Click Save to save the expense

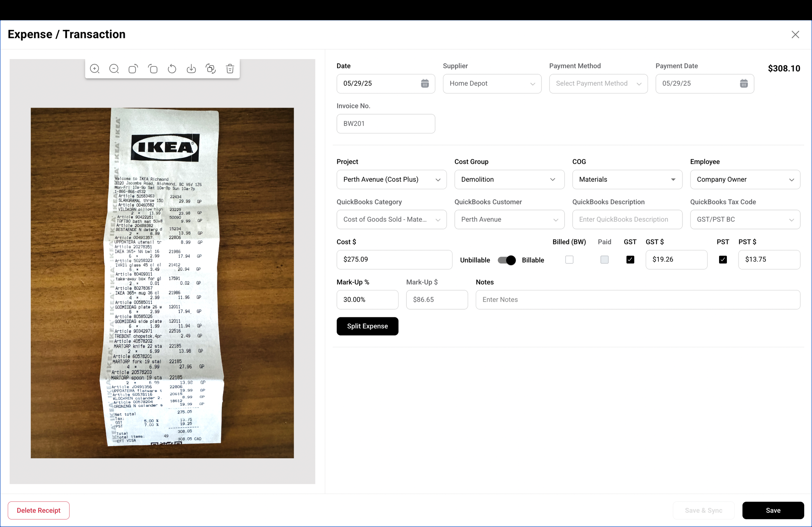[773, 510]
